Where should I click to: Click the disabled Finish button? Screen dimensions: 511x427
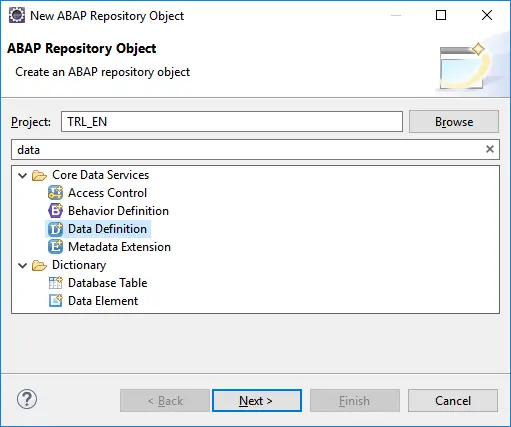tap(355, 400)
